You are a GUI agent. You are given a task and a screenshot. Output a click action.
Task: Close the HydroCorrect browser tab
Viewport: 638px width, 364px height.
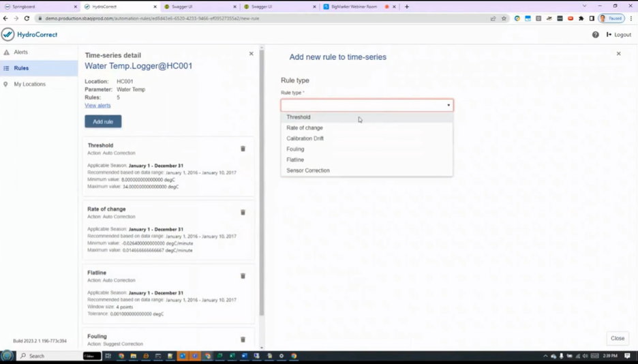tap(155, 7)
